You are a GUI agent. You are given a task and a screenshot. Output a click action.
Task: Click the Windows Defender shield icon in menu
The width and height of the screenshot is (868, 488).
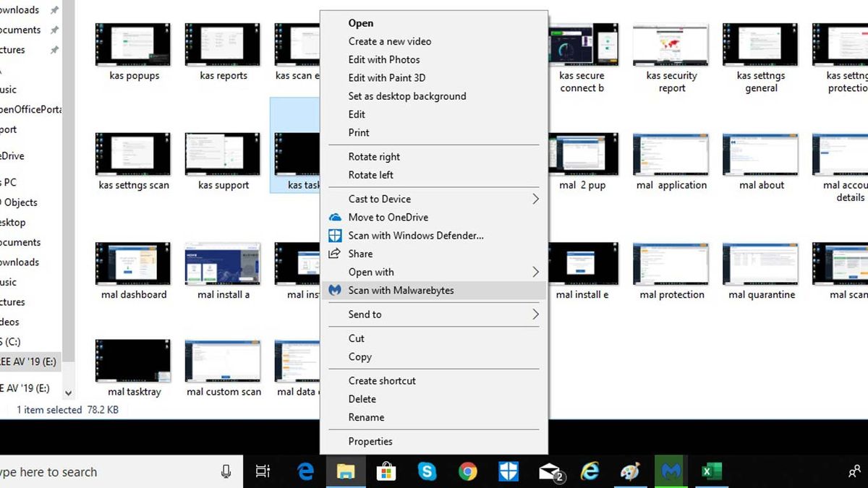pyautogui.click(x=334, y=235)
